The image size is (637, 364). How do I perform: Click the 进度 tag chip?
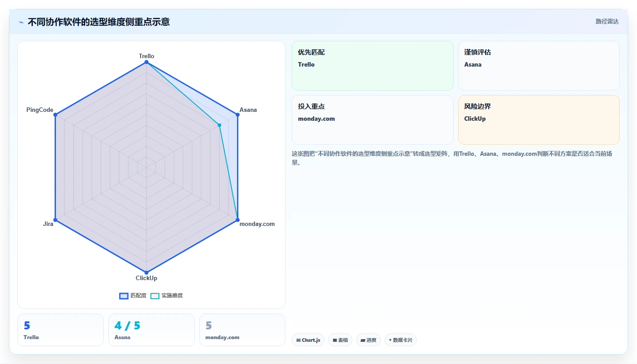pos(368,340)
